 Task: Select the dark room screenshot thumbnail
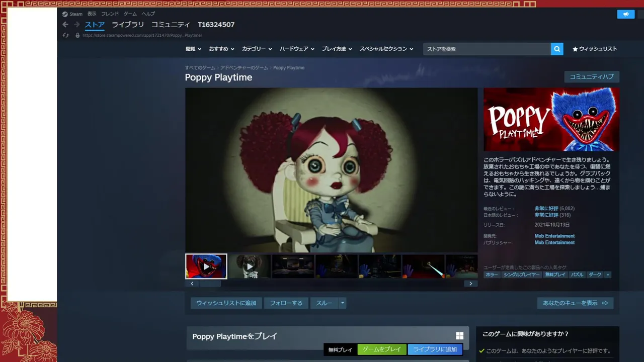[293, 266]
